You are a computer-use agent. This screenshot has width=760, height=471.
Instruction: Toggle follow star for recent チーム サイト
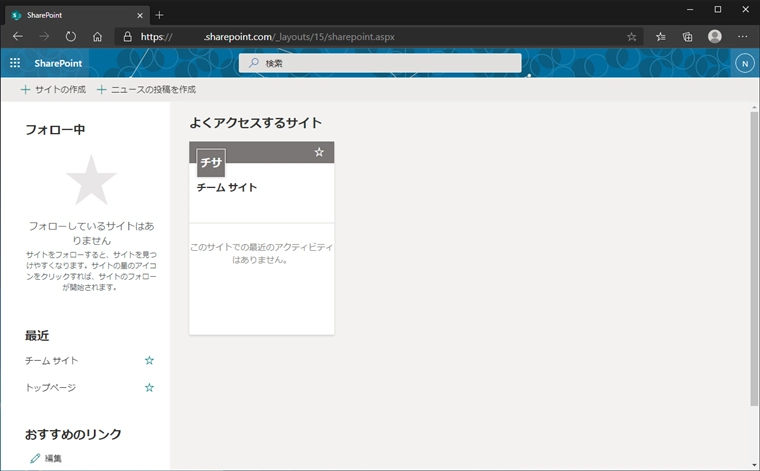[x=149, y=361]
